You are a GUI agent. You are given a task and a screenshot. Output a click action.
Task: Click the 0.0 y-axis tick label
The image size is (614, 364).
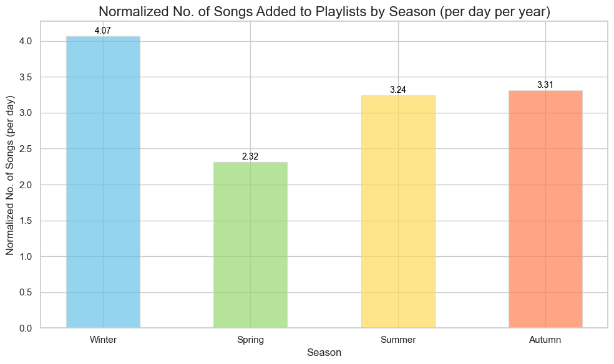pos(26,328)
